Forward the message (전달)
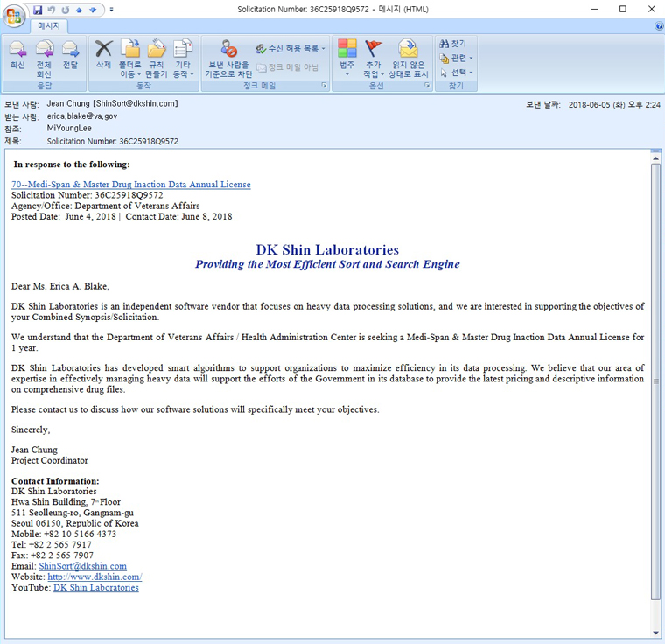The height and width of the screenshot is (644, 665). 70,54
